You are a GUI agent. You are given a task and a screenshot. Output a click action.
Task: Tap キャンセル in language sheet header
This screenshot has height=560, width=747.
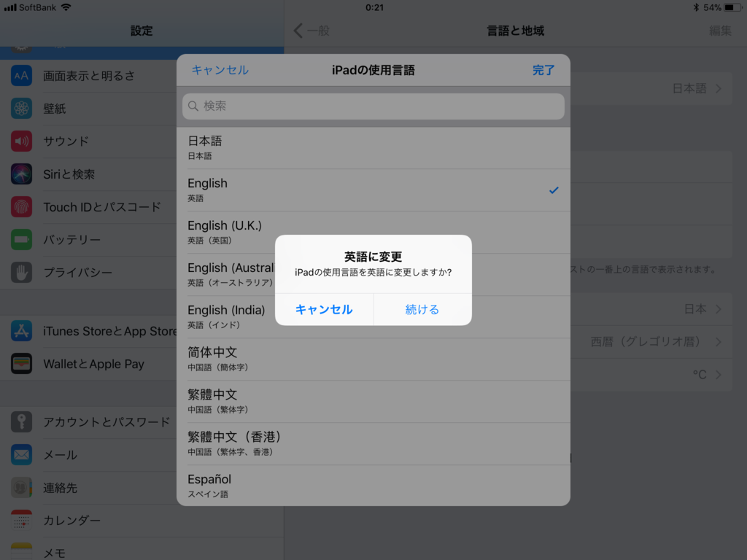coord(220,70)
